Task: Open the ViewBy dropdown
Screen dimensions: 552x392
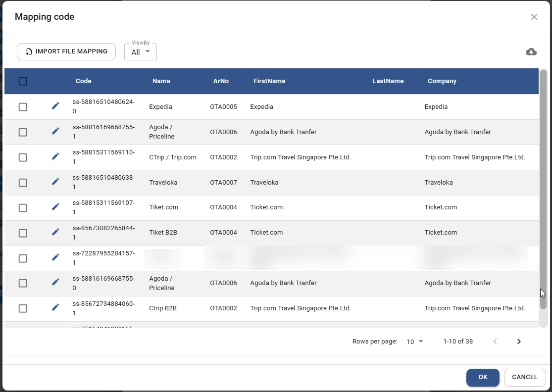Action: point(141,52)
